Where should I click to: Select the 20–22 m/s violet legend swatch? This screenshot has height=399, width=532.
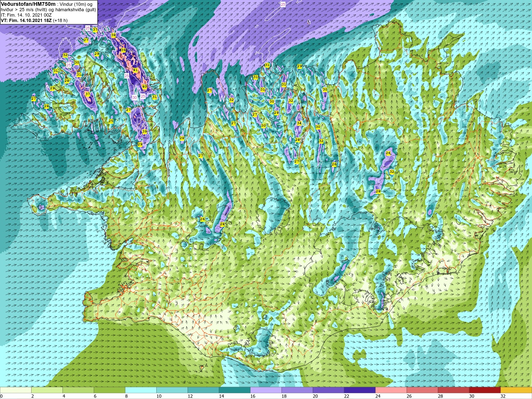[x=329, y=390]
